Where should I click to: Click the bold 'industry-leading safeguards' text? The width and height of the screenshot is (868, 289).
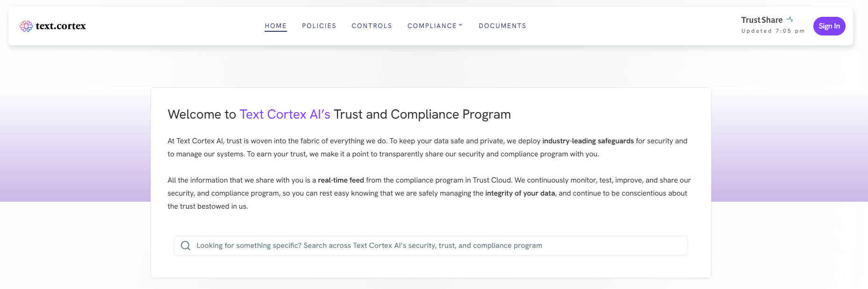588,141
